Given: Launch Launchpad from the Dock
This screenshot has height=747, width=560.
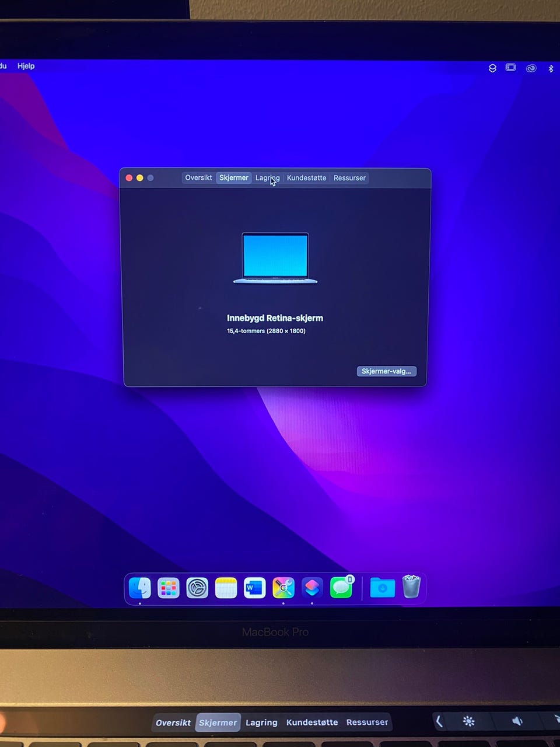Looking at the screenshot, I should click(x=169, y=588).
